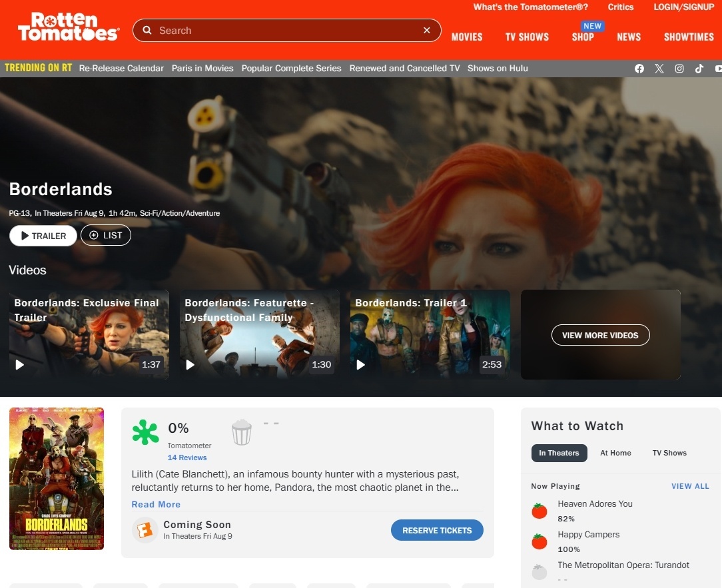
Task: Play the Borderlands Trailer 1 play icon
Action: [x=361, y=365]
